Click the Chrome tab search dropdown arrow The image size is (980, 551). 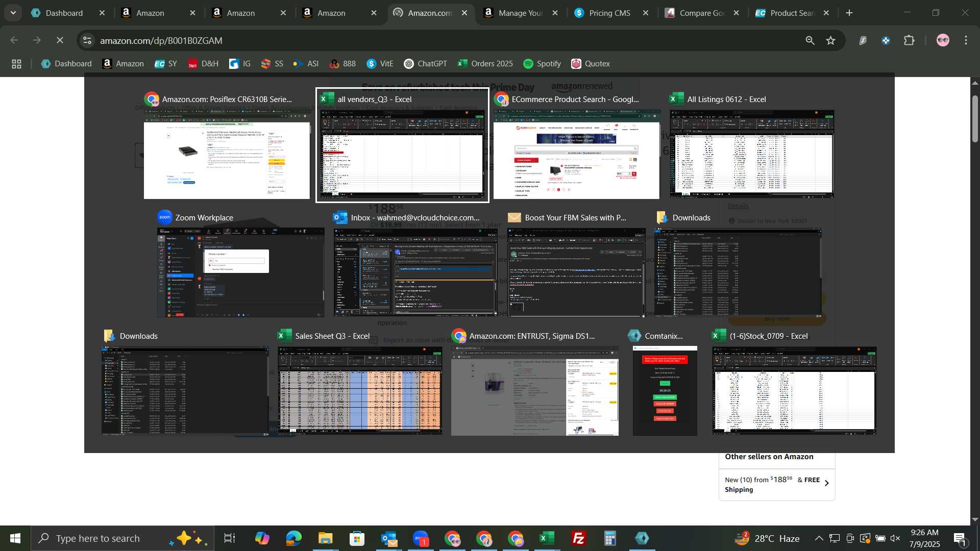13,13
